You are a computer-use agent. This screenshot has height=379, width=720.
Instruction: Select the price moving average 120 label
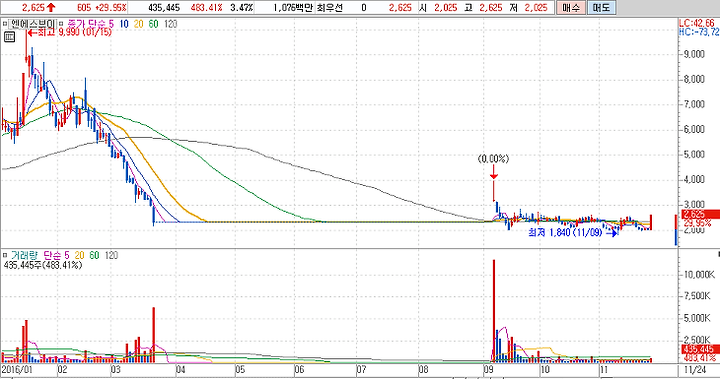(170, 24)
